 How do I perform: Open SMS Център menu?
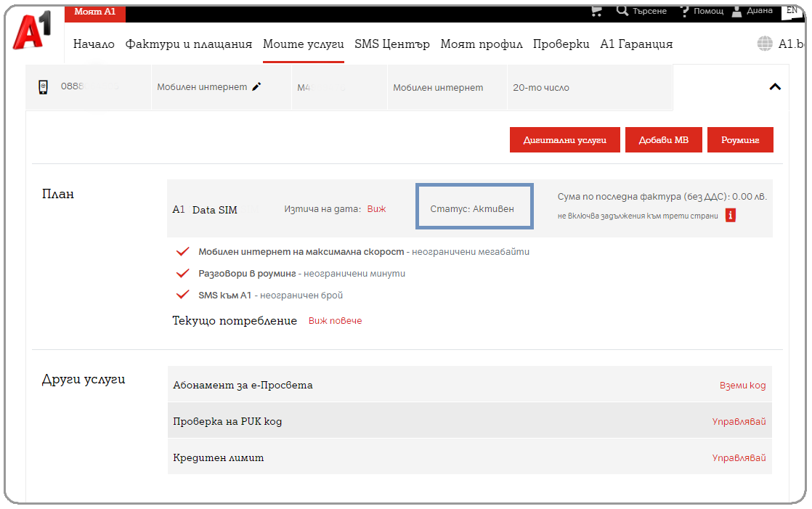tap(392, 44)
